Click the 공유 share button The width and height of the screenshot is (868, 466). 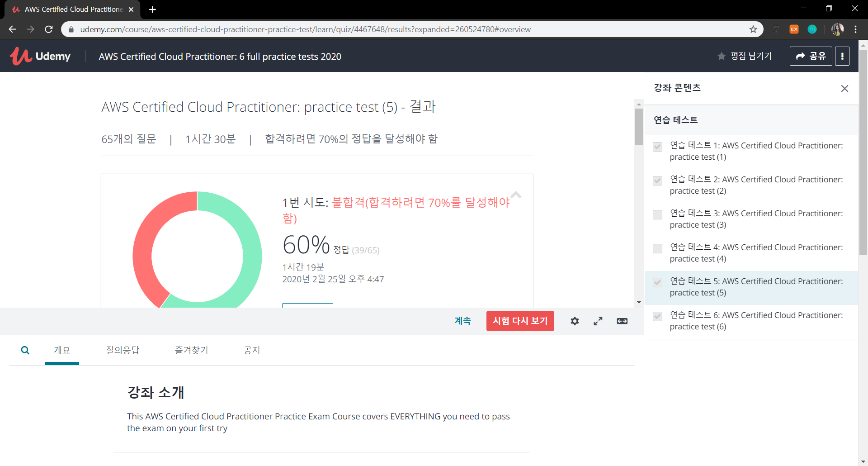(811, 56)
